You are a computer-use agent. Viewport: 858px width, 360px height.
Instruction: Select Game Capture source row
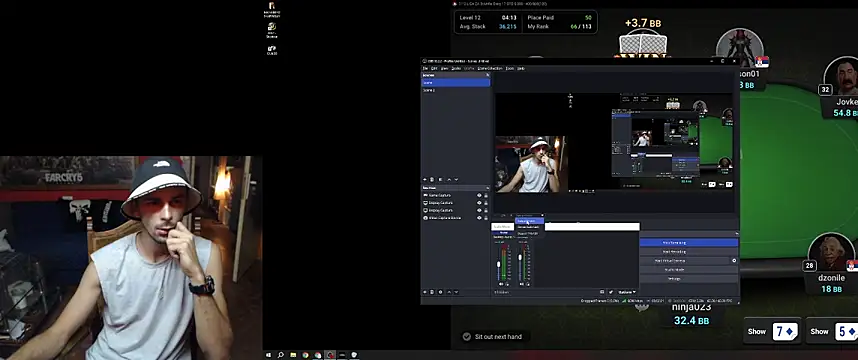(x=455, y=195)
